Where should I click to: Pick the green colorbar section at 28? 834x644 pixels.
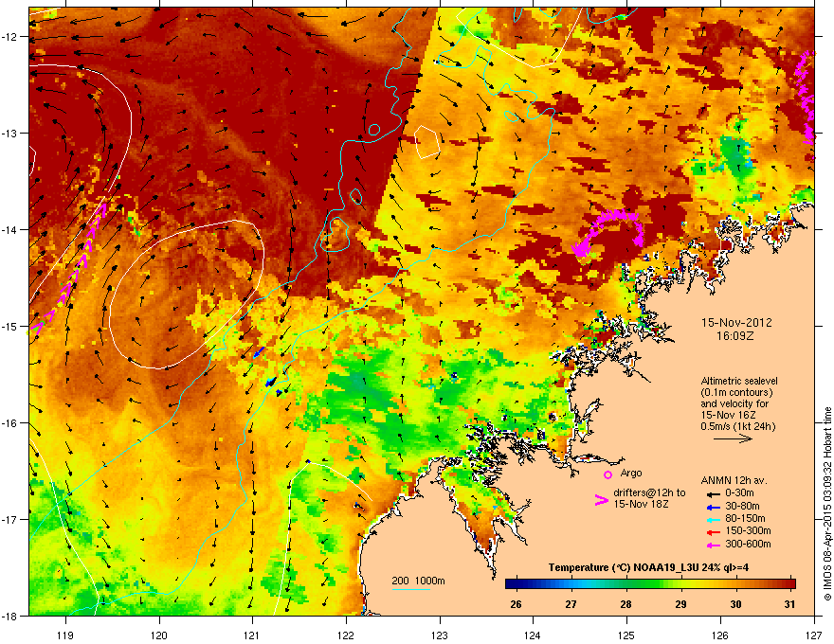click(626, 584)
